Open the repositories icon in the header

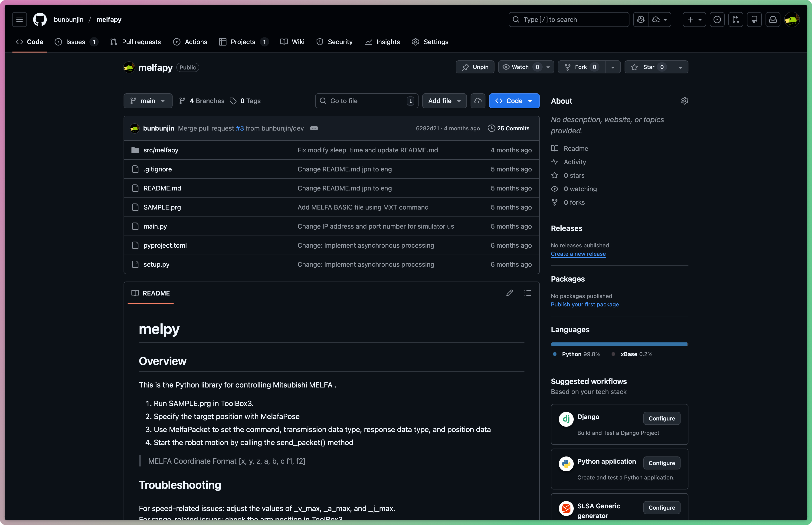(754, 20)
